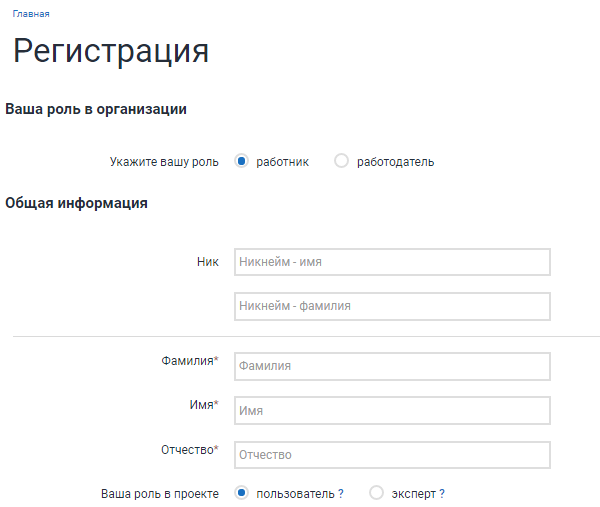The width and height of the screenshot is (600, 507).
Task: Click the question mark after эксперт
Action: (x=441, y=494)
